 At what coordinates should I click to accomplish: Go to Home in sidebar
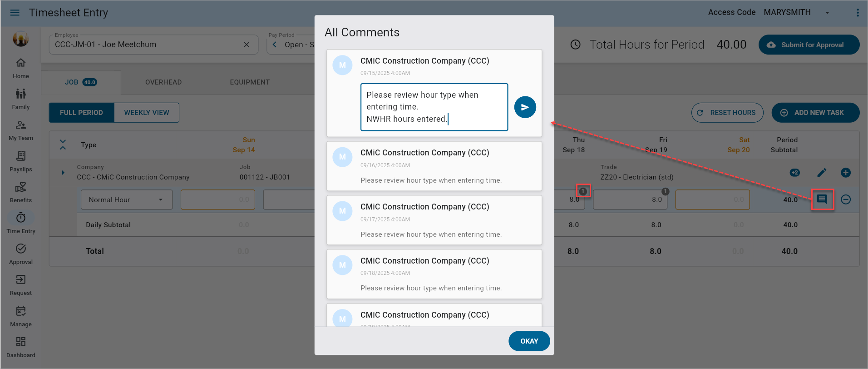point(21,69)
